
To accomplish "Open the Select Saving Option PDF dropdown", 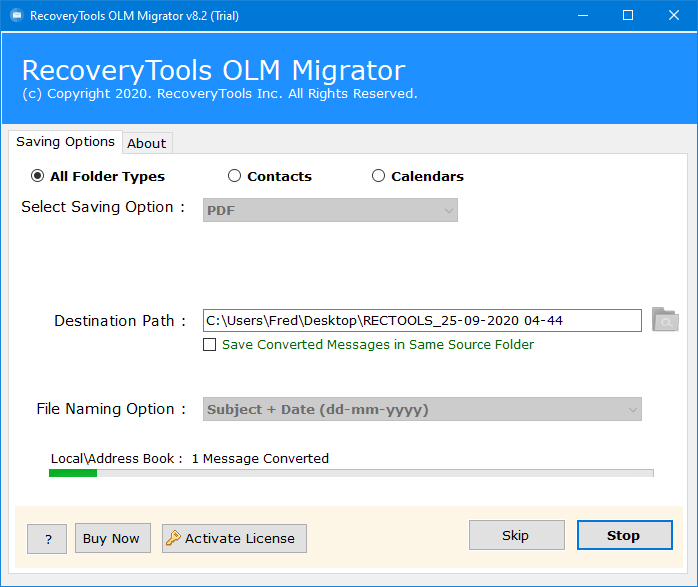I will (330, 210).
